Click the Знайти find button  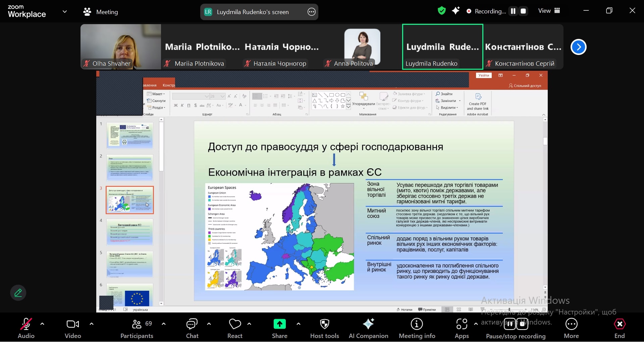click(444, 94)
